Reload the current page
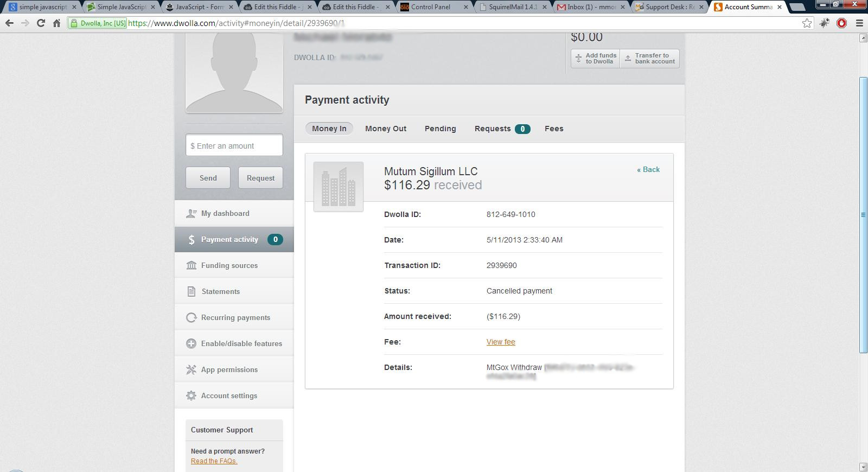This screenshot has width=868, height=472. (41, 23)
